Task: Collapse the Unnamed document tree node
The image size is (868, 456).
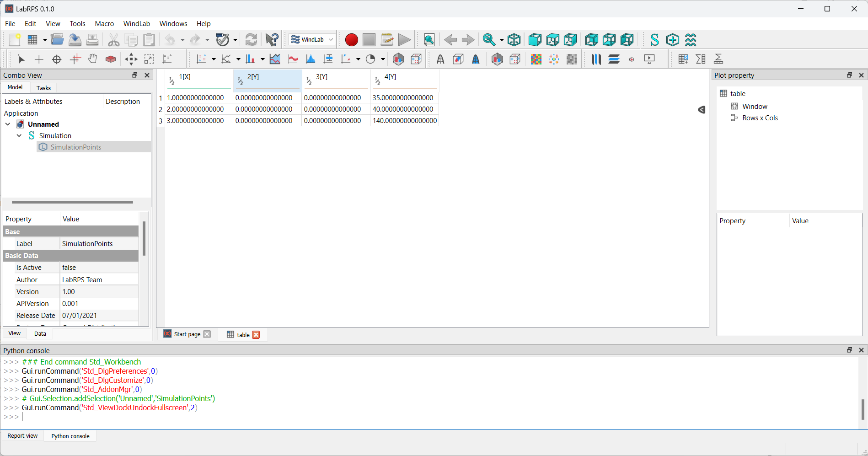Action: [x=8, y=124]
